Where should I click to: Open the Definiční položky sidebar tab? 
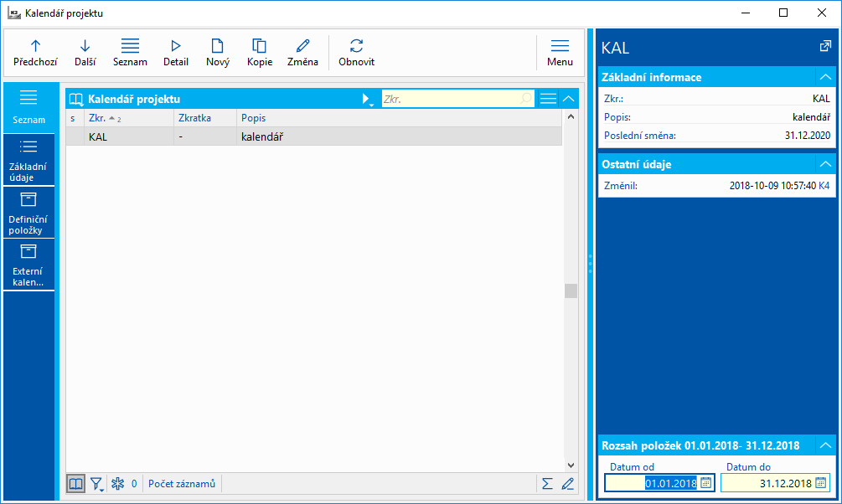point(29,213)
